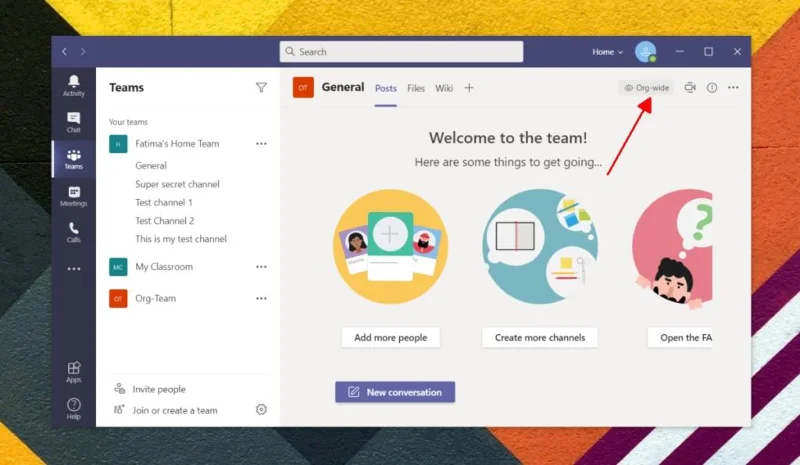Open the profile avatar menu

pos(645,52)
